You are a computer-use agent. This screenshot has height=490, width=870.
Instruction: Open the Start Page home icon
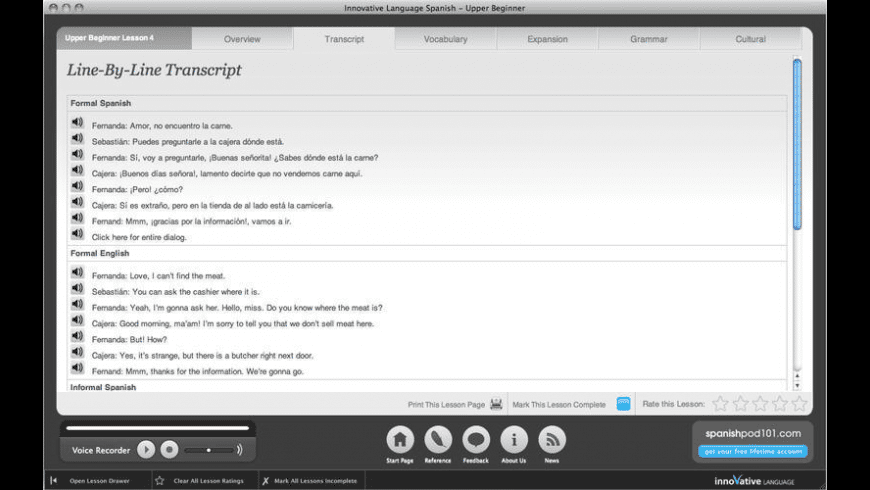coord(400,440)
